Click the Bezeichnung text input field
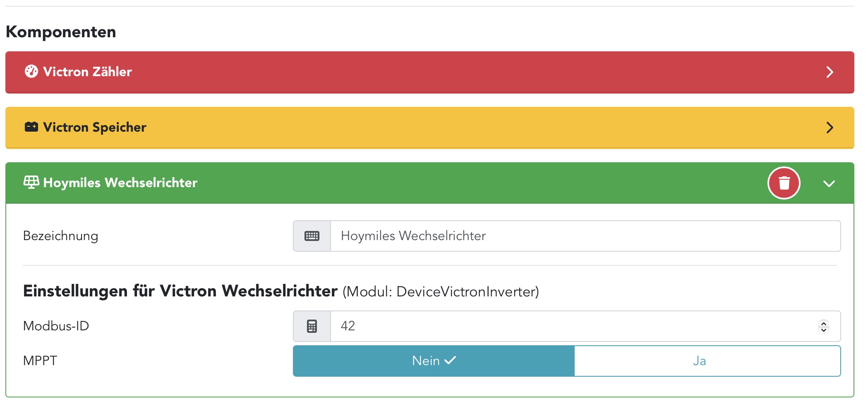This screenshot has height=409, width=868. coord(585,236)
